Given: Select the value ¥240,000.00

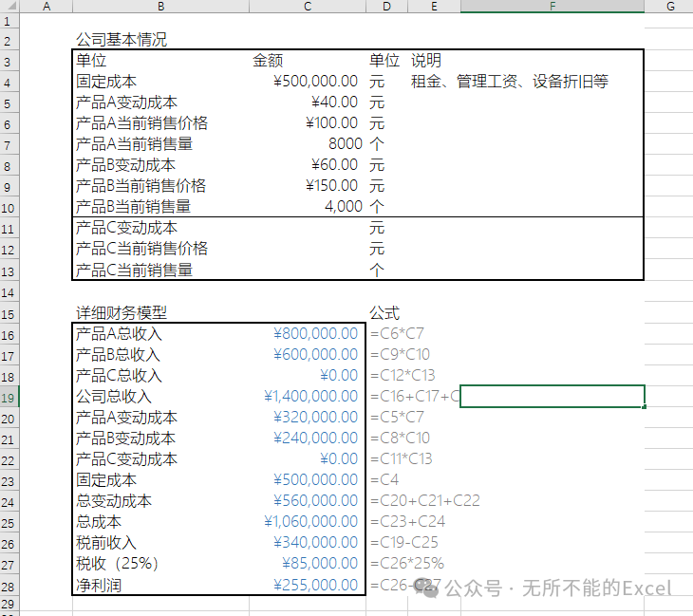Looking at the screenshot, I should pyautogui.click(x=315, y=438).
